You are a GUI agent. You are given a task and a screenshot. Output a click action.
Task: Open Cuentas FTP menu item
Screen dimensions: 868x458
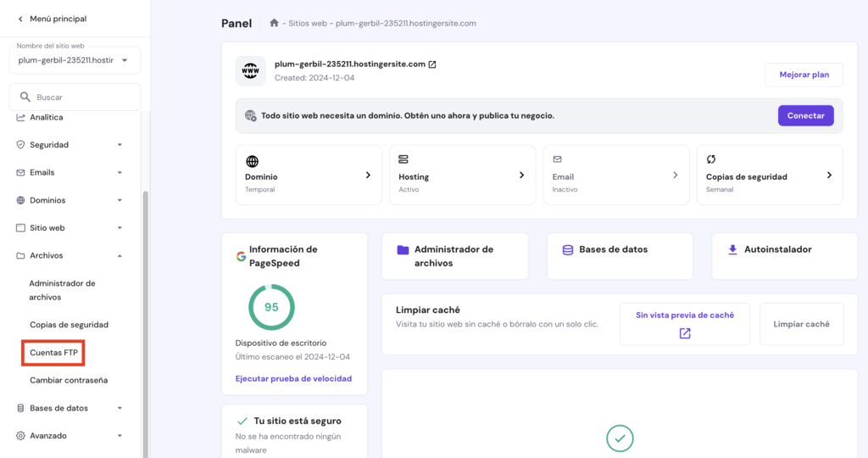point(53,353)
